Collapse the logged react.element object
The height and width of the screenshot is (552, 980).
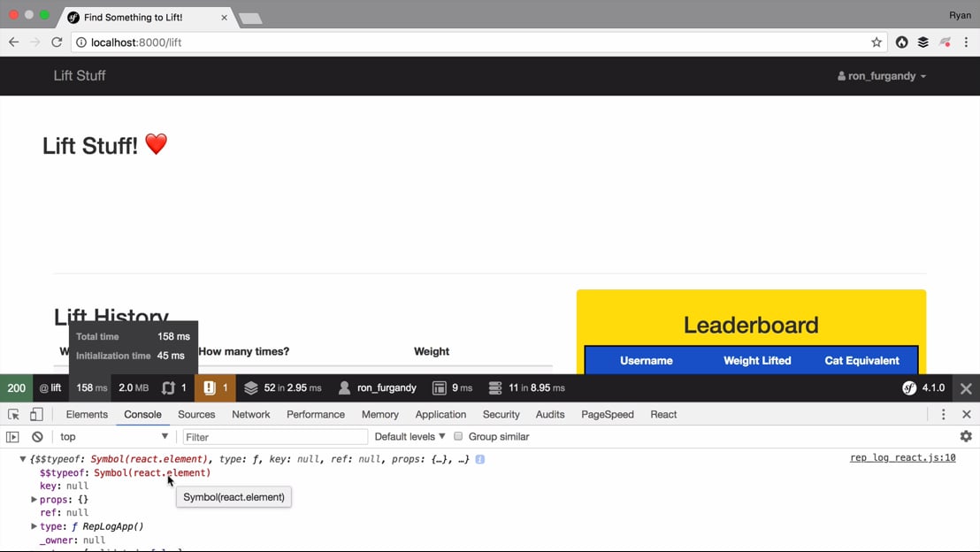click(22, 459)
